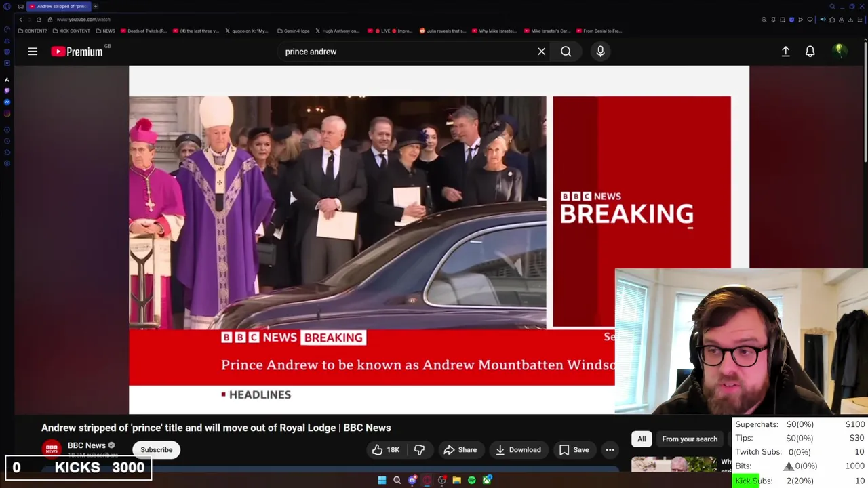
Task: Open the BBC News channel name link
Action: tap(86, 445)
